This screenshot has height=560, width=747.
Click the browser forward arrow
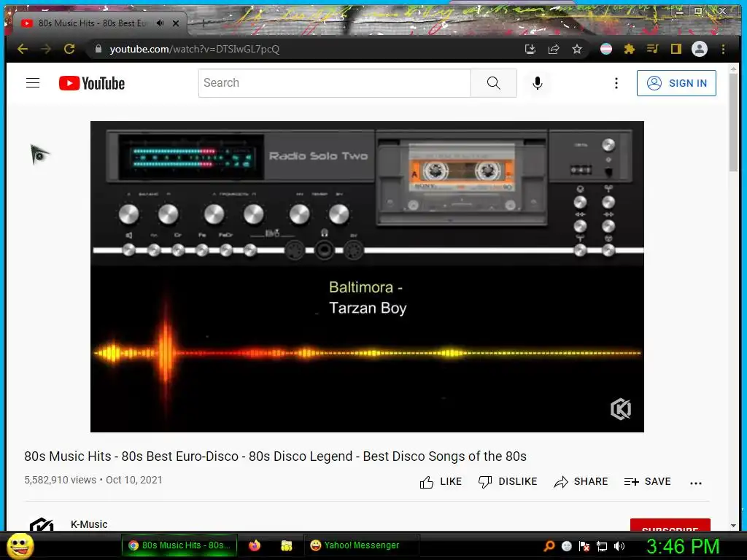pos(46,49)
